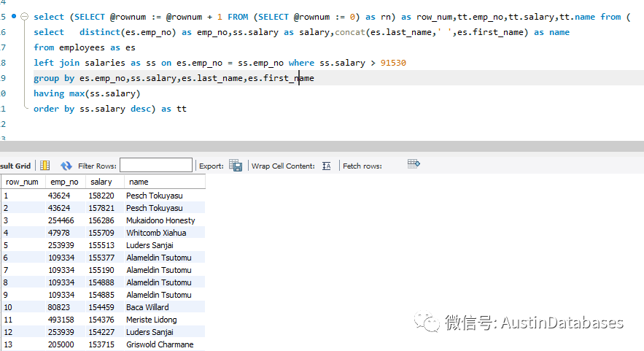Screen dimensions: 644x351
Task: Click the Fetch rows icon
Action: pos(414,164)
